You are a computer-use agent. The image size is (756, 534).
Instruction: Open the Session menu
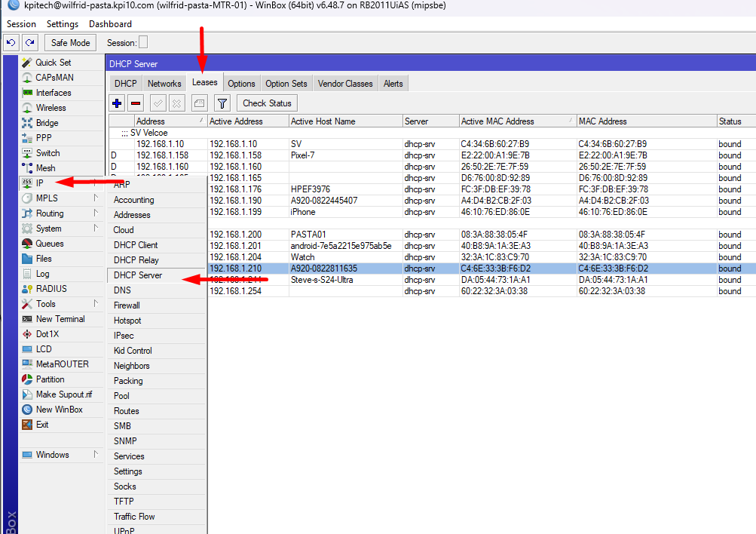point(21,24)
